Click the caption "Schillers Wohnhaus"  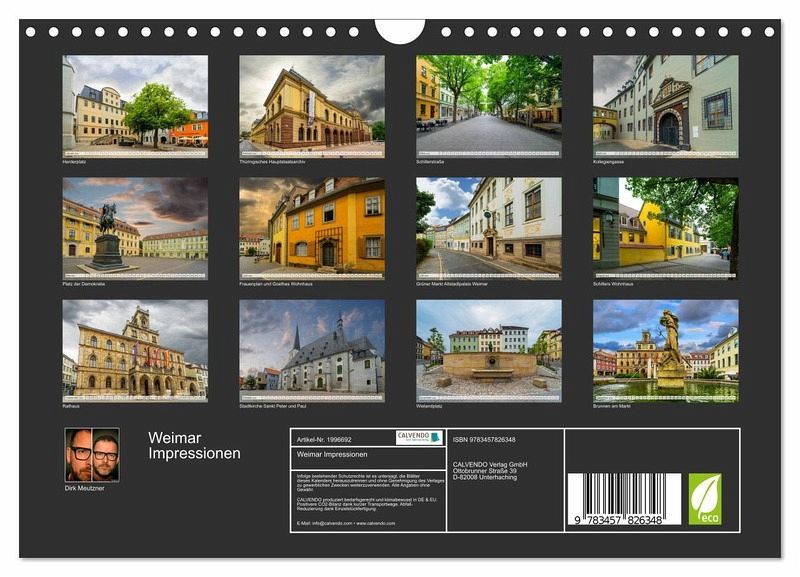point(613,284)
